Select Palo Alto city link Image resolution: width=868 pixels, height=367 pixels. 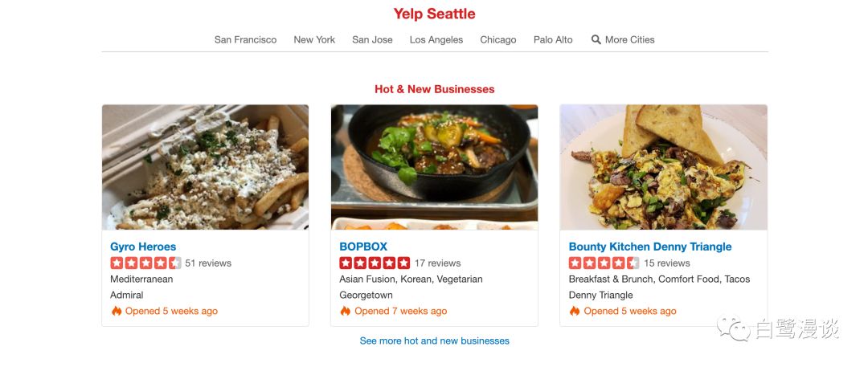[x=553, y=40]
